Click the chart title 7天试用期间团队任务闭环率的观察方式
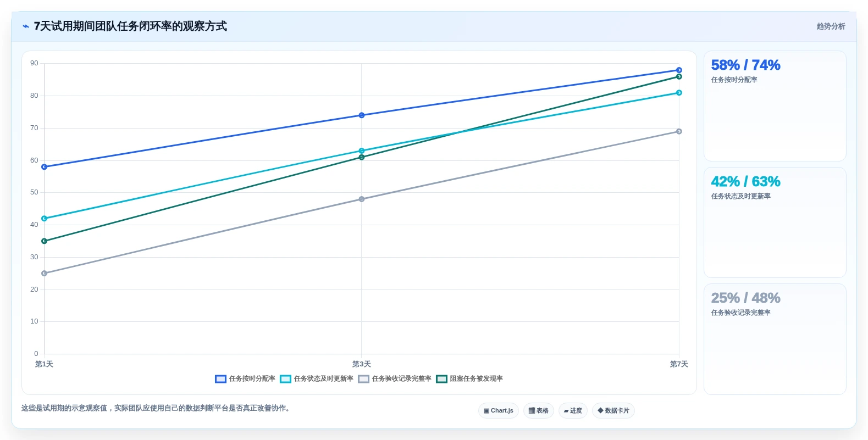868x440 pixels. [x=130, y=26]
